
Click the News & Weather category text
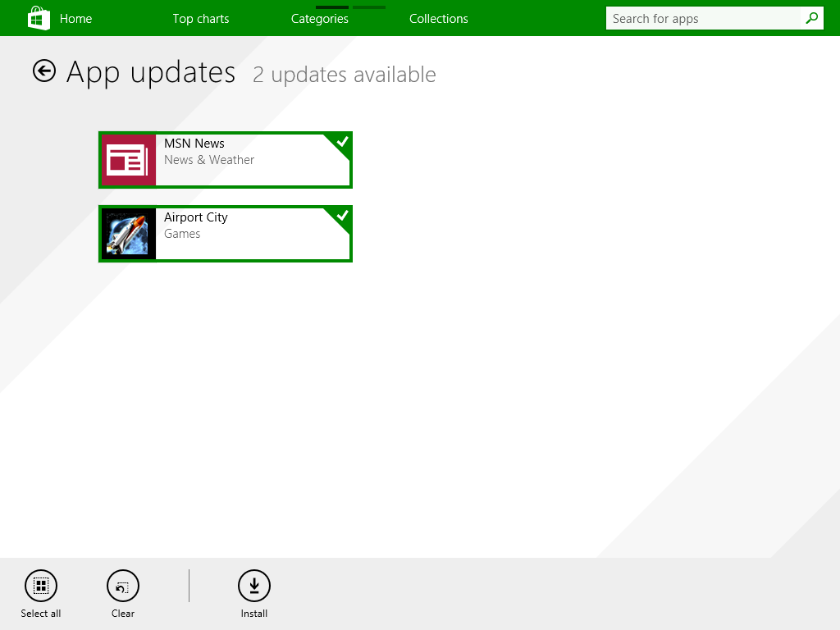tap(209, 160)
